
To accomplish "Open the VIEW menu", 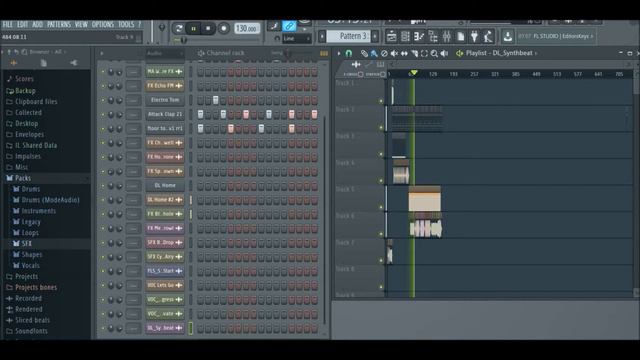I will (81, 24).
